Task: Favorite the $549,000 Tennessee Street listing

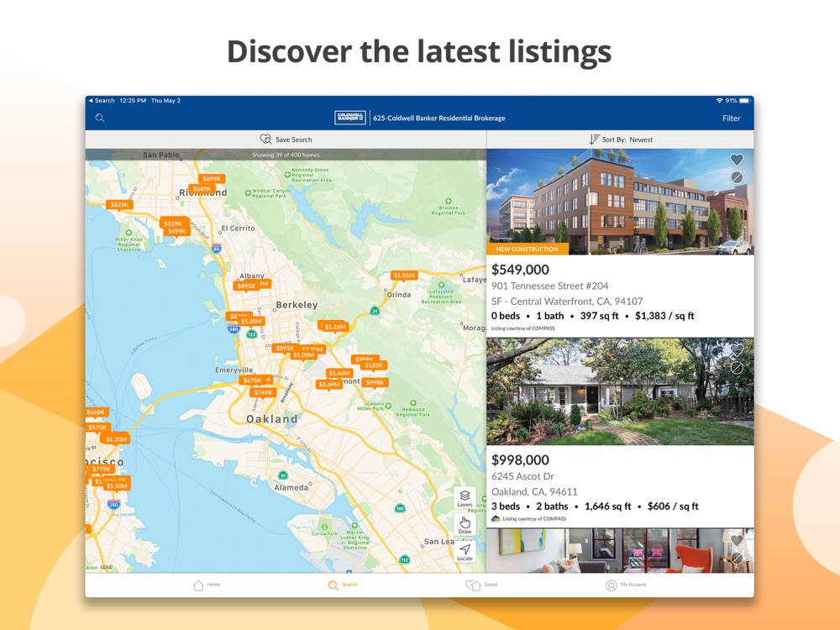Action: point(737,159)
